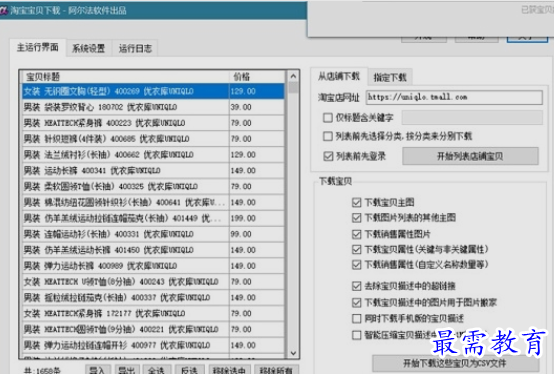This screenshot has height=374, width=554.
Task: Select row 女装 HEATTECH紧身裤 172177
Action: (x=153, y=314)
